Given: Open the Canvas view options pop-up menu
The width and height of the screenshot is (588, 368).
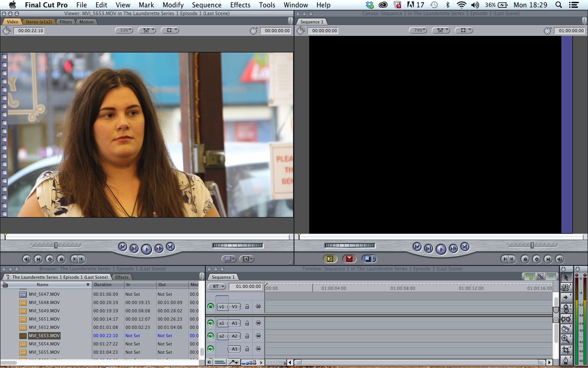Looking at the screenshot, I should click(464, 30).
